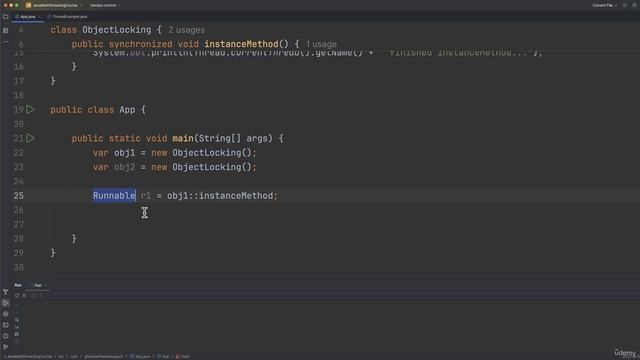The width and height of the screenshot is (640, 360).
Task: Rerun App in Run panel
Action: click(17, 296)
